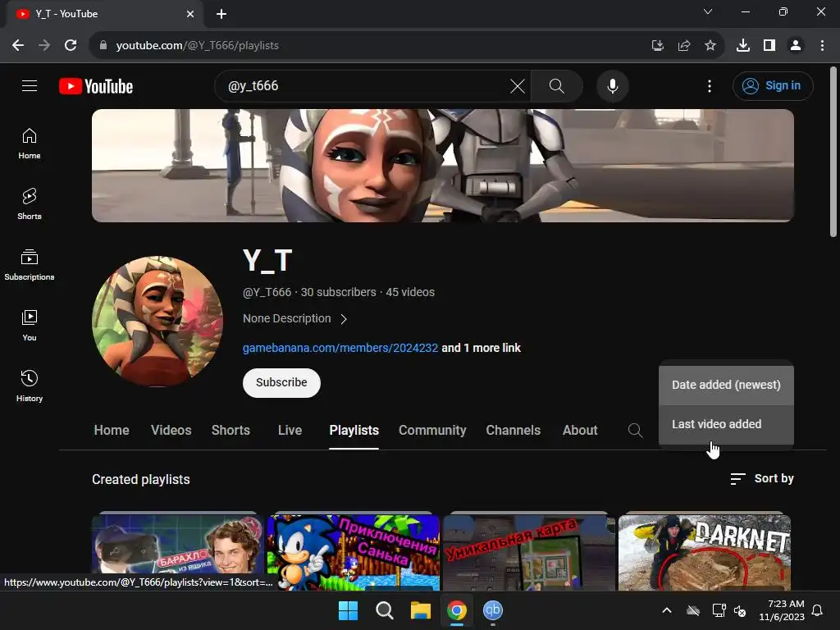Switch to the channel Home tab

pyautogui.click(x=112, y=430)
